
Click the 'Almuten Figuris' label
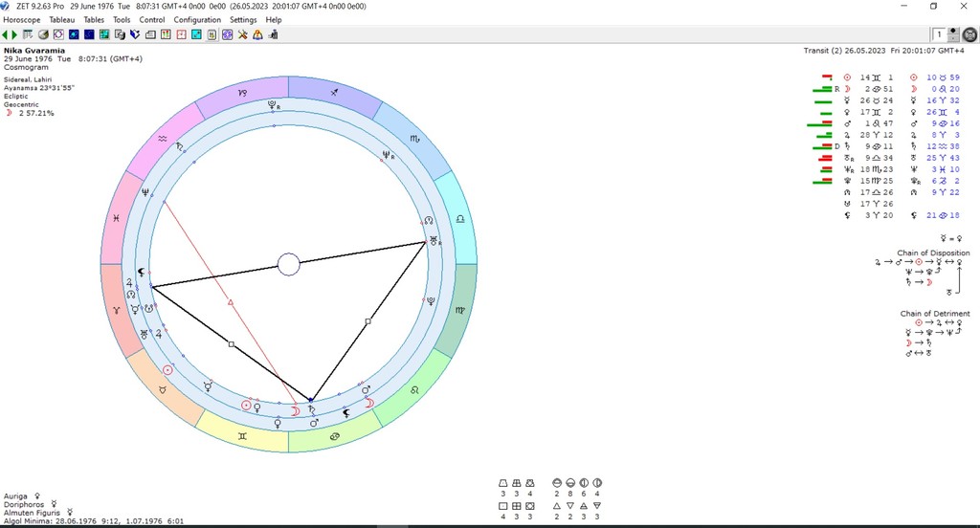32,513
